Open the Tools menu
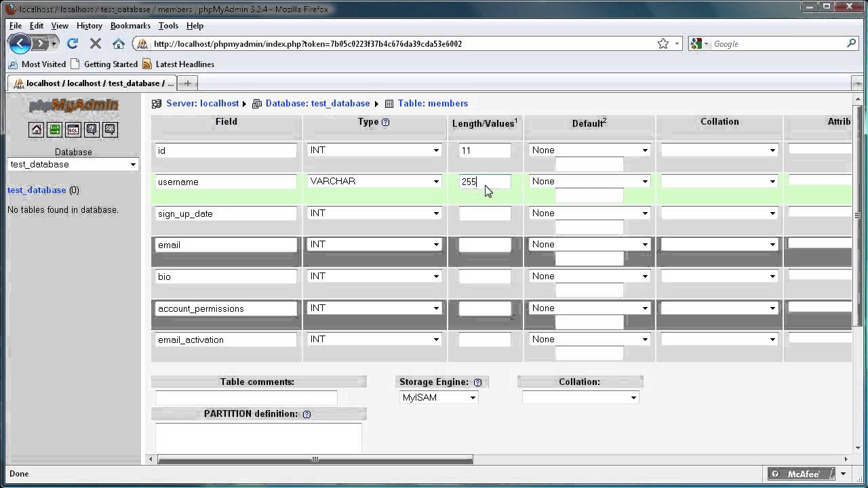The width and height of the screenshot is (868, 488). click(168, 26)
